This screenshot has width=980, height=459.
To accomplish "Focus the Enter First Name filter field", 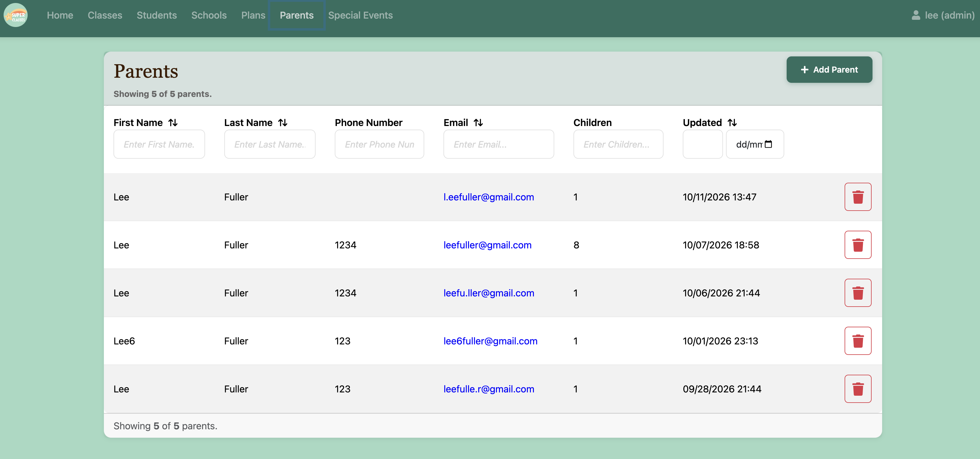I will pos(159,144).
